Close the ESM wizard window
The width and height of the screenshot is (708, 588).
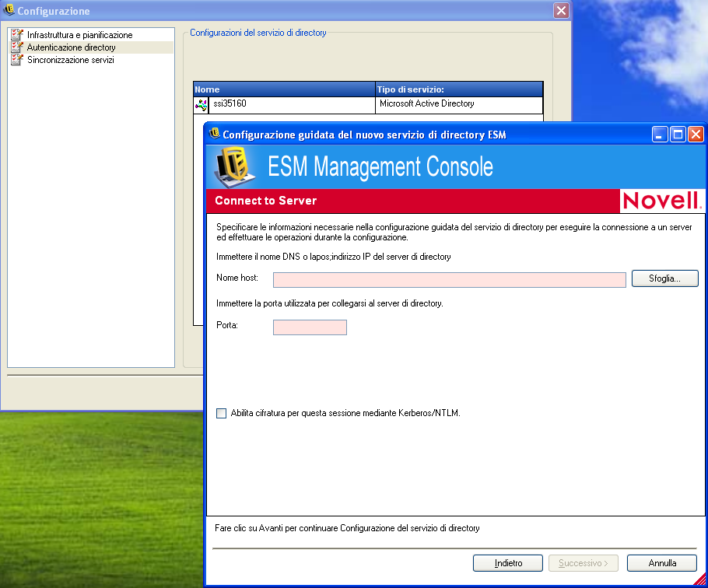696,135
